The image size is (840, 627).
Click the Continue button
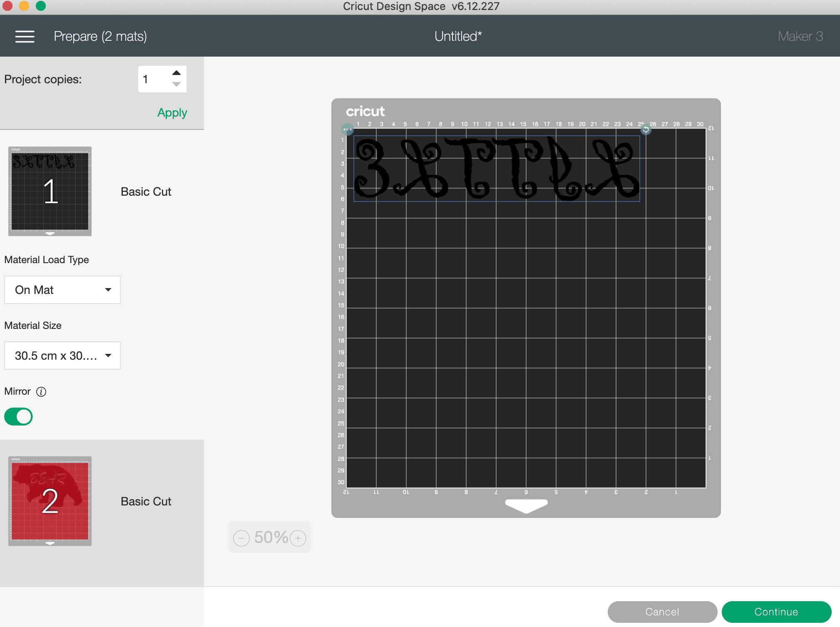click(x=774, y=609)
